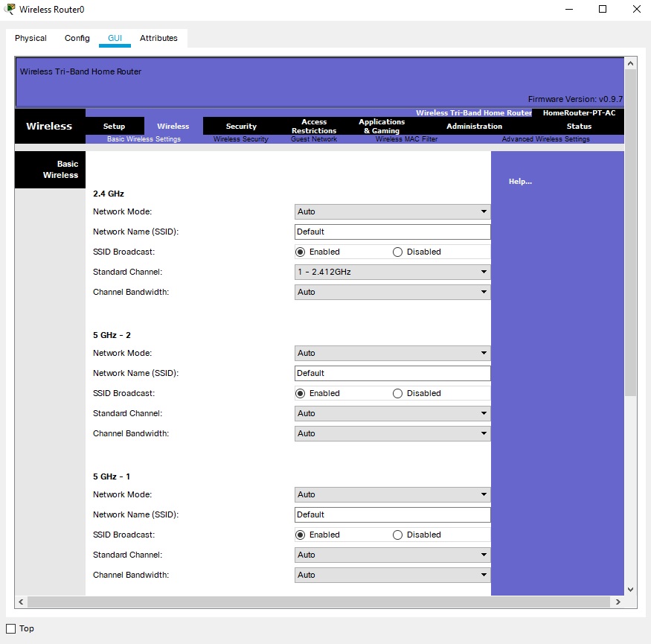Expand the 2.4 GHz Standard Channel dropdown
The width and height of the screenshot is (651, 644).
click(x=392, y=272)
